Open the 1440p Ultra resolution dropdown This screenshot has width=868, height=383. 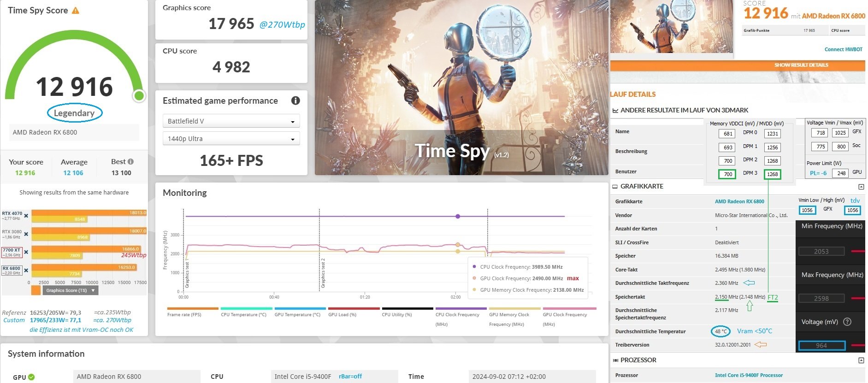pos(231,139)
